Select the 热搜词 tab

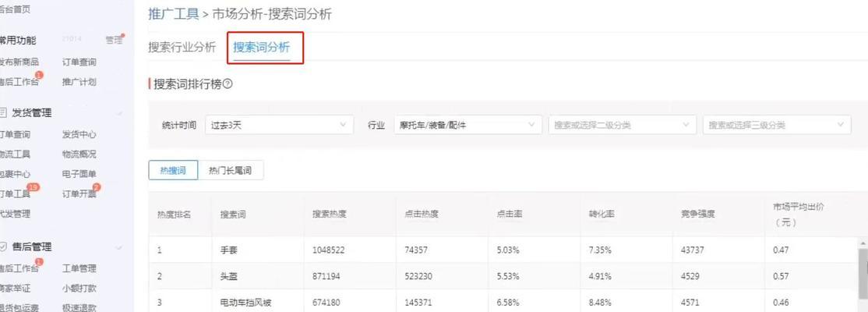tap(173, 171)
